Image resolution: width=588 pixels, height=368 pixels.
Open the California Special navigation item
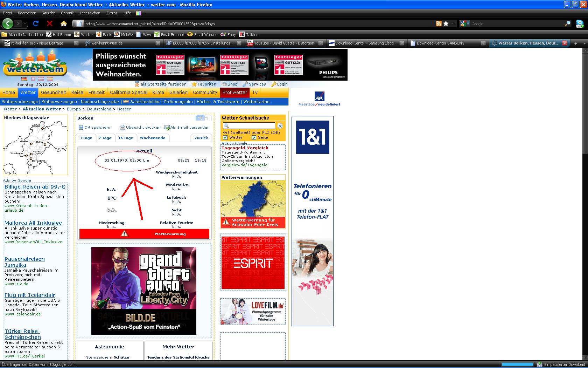[128, 93]
